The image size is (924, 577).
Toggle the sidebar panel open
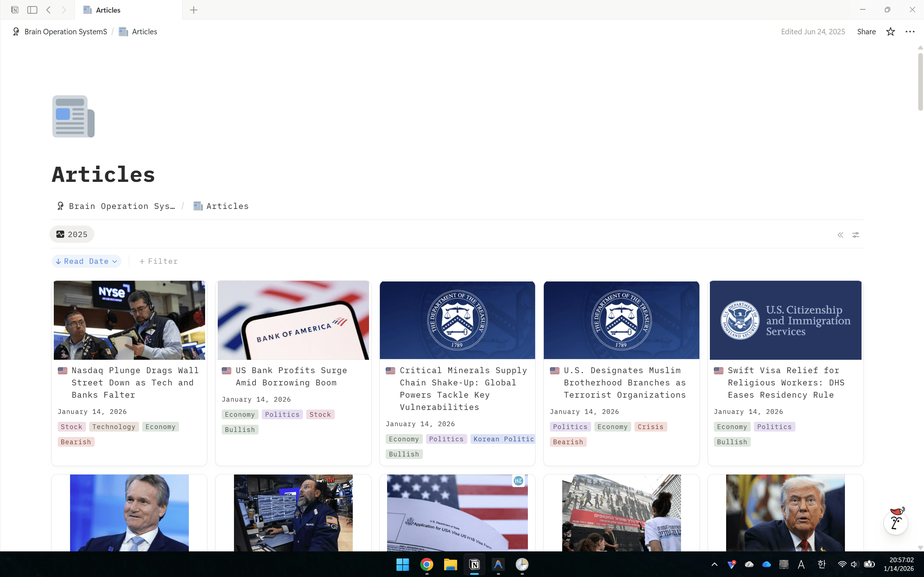click(x=32, y=10)
